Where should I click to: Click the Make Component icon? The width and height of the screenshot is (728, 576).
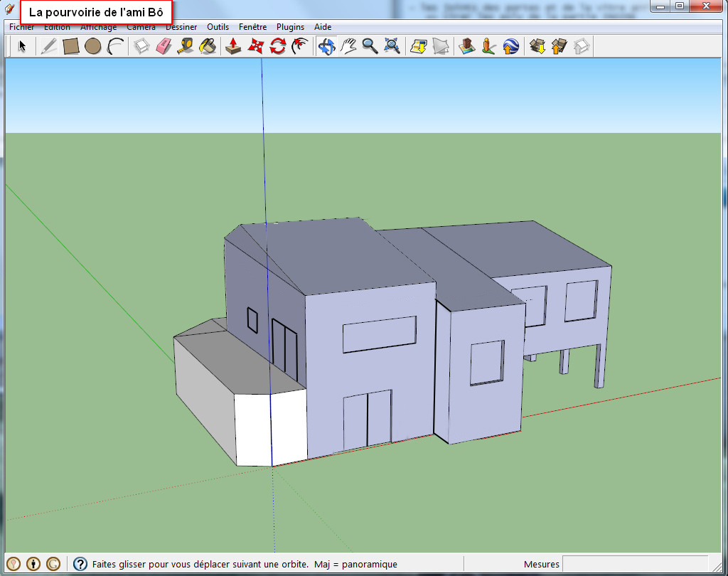[x=141, y=46]
